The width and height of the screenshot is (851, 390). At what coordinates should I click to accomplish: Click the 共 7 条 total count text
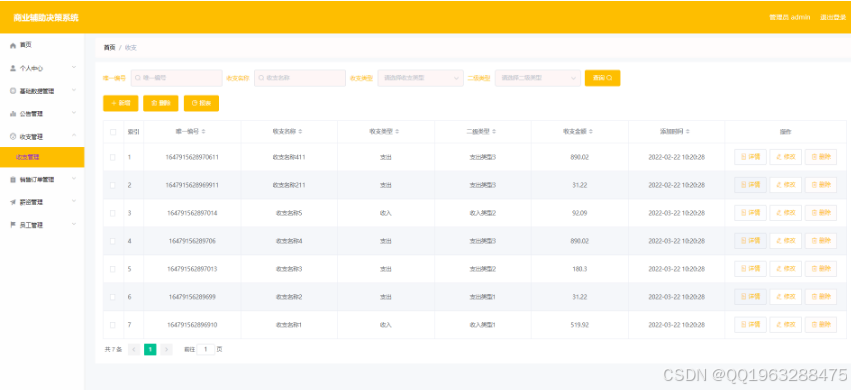(x=113, y=349)
